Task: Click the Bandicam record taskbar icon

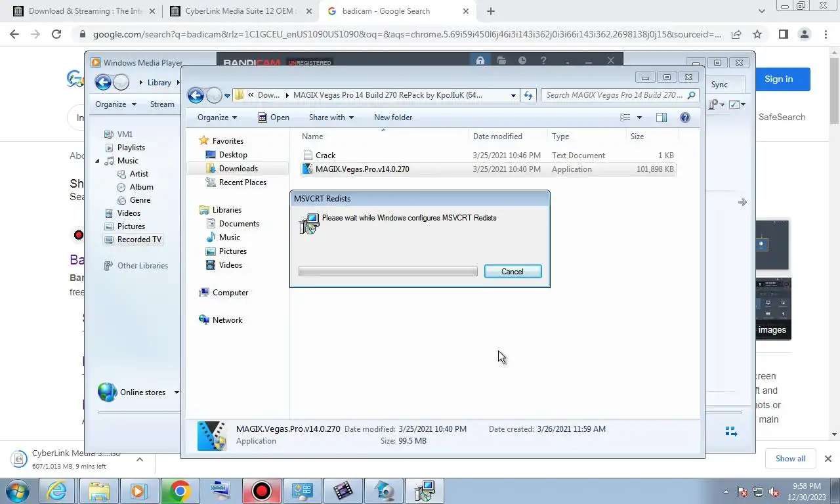Action: pos(261,491)
